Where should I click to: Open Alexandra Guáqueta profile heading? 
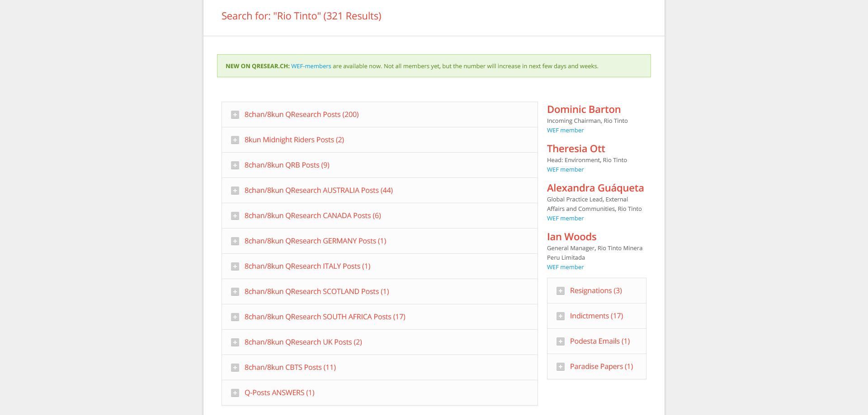click(x=595, y=188)
